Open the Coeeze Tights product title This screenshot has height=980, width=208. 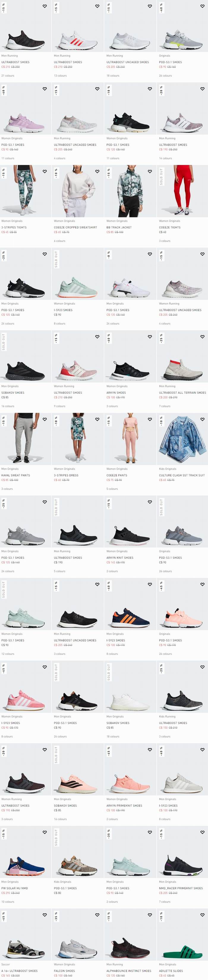point(170,227)
